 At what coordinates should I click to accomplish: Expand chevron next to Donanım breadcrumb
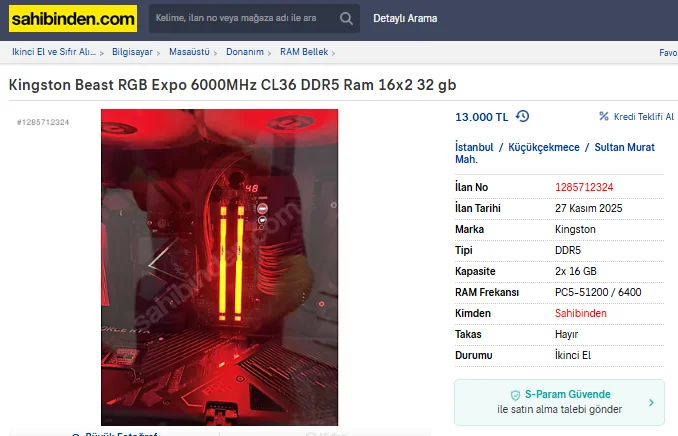[x=269, y=53]
